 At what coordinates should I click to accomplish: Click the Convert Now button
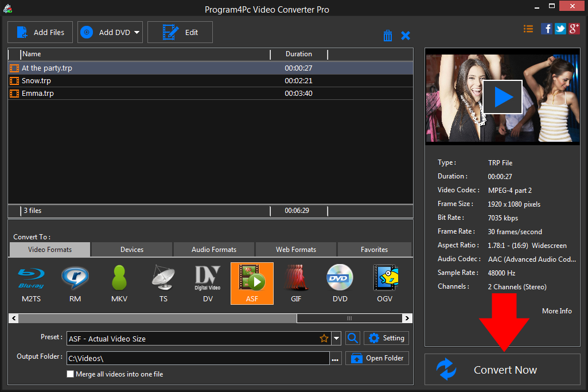tap(503, 369)
